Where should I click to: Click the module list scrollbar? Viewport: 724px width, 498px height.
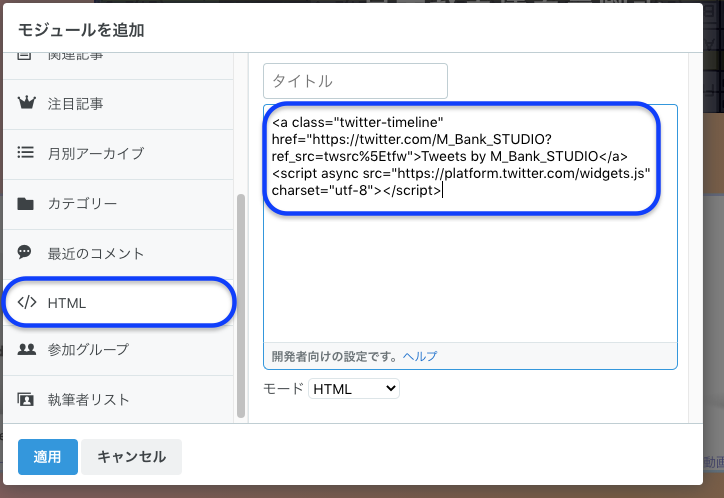click(241, 306)
